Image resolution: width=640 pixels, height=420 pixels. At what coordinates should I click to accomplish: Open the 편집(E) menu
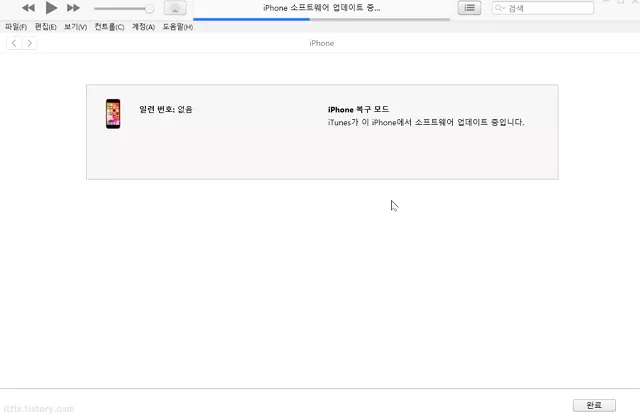(45, 27)
